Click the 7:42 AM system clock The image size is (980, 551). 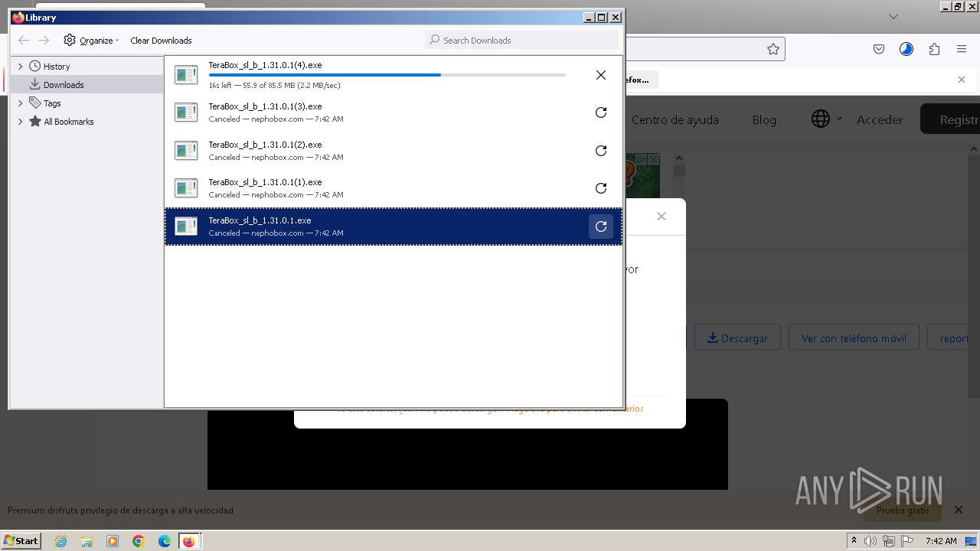click(941, 541)
